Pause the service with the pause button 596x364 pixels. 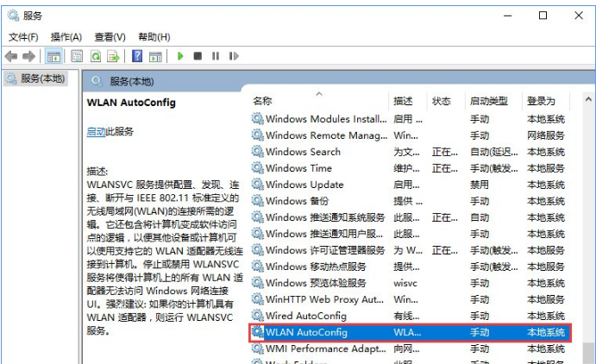coord(216,56)
